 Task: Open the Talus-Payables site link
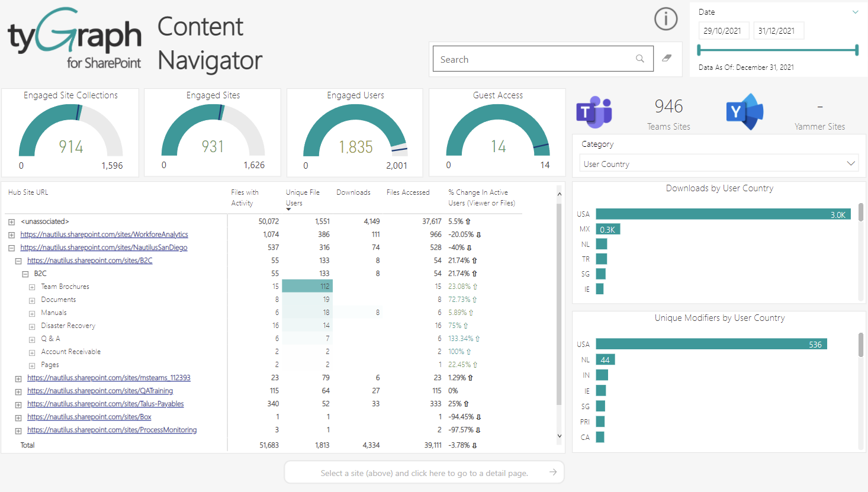point(105,403)
